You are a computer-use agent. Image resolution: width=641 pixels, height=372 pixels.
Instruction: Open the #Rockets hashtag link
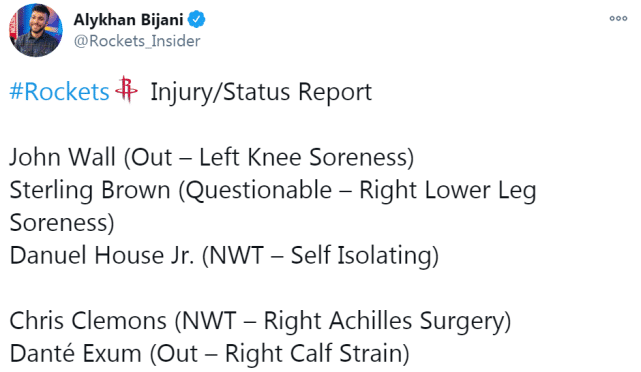click(x=60, y=92)
